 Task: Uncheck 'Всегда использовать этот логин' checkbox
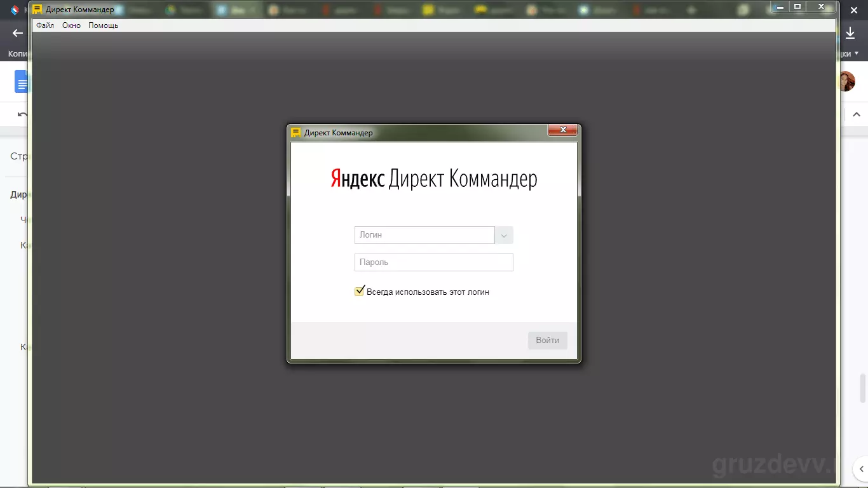pos(360,292)
